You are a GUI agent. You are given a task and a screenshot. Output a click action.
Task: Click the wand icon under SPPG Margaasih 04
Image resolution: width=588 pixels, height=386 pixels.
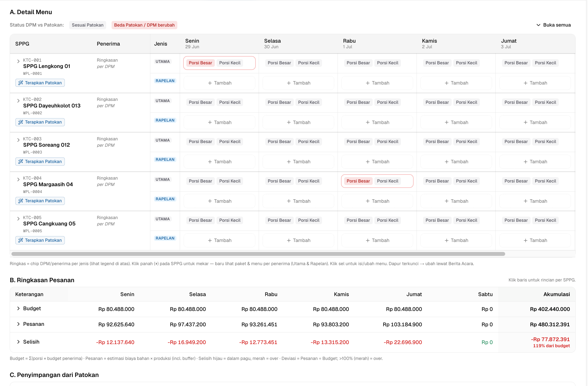tap(20, 201)
